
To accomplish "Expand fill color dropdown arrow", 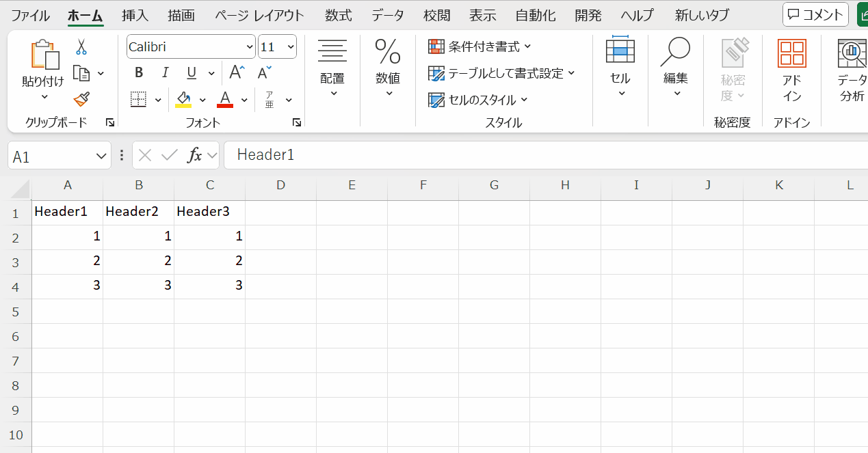I will coord(202,100).
